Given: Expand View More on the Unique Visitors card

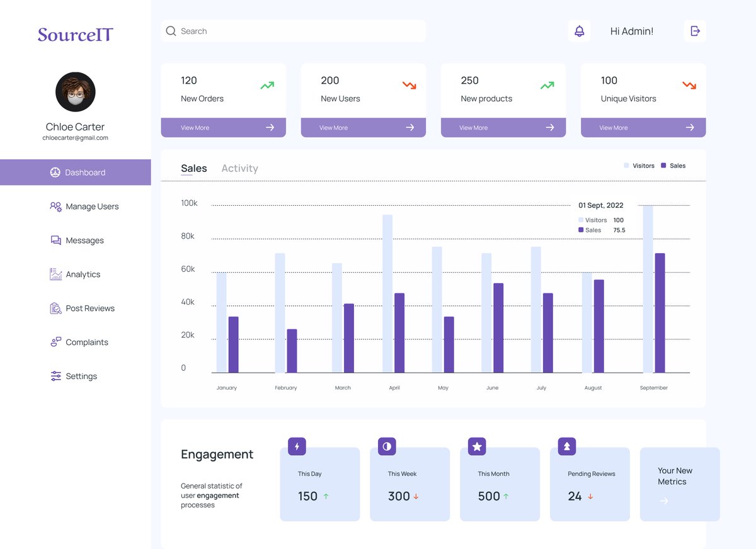Looking at the screenshot, I should click(x=643, y=127).
